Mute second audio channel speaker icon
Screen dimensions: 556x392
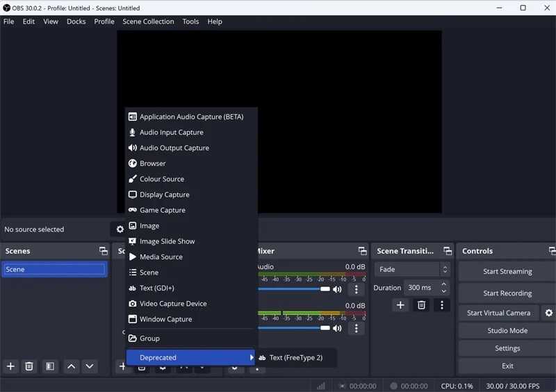pos(337,329)
